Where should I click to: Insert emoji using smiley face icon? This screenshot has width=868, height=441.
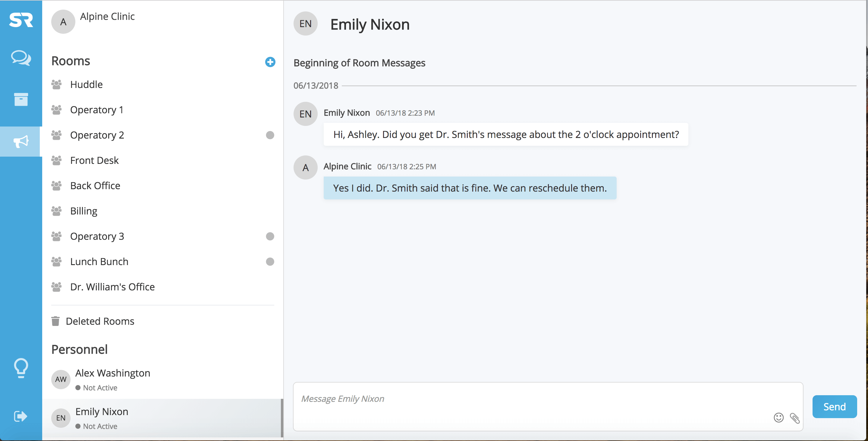(x=778, y=418)
